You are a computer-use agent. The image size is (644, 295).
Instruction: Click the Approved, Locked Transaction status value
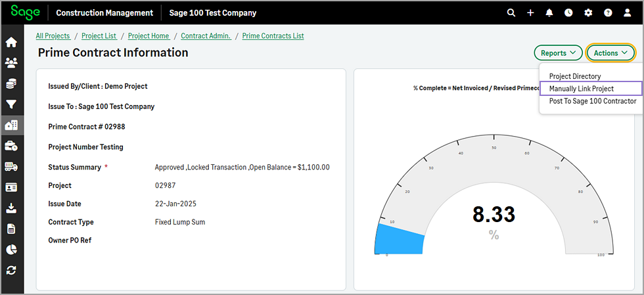pos(242,168)
